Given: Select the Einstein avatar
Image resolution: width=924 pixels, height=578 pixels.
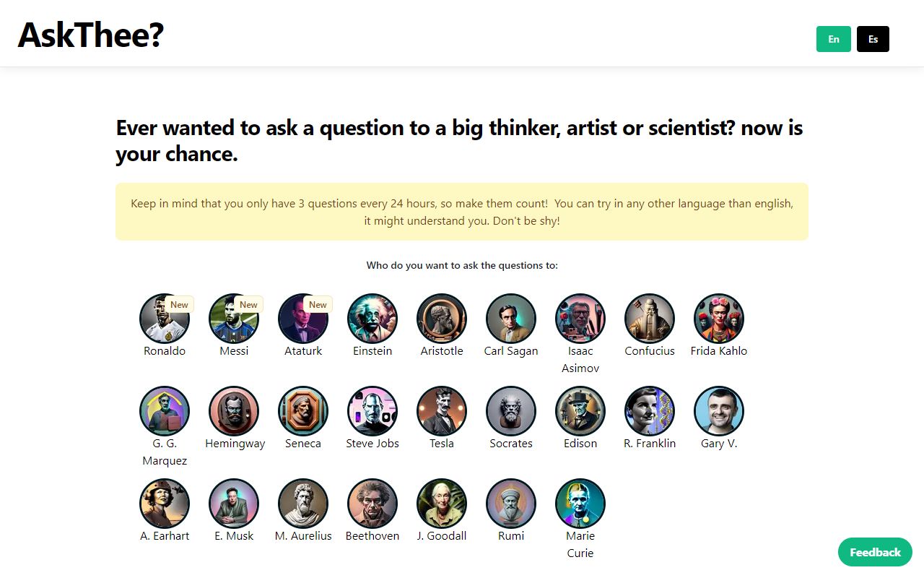Looking at the screenshot, I should pyautogui.click(x=372, y=318).
